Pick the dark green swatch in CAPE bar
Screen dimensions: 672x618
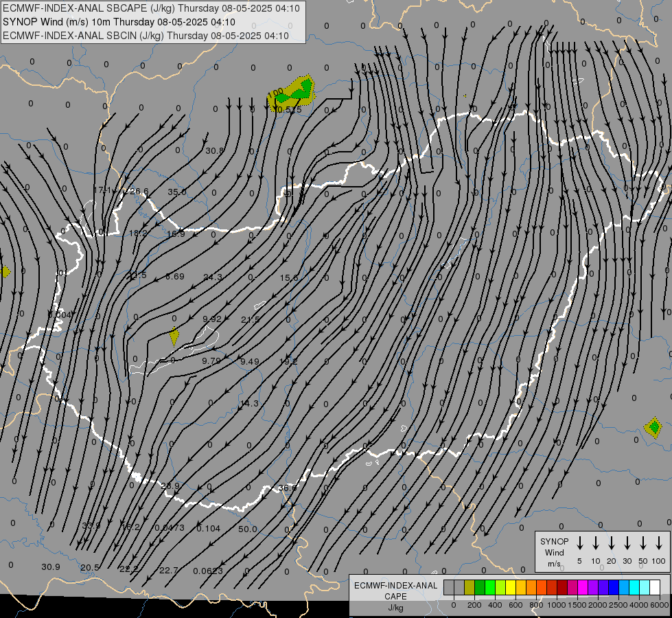pos(480,587)
